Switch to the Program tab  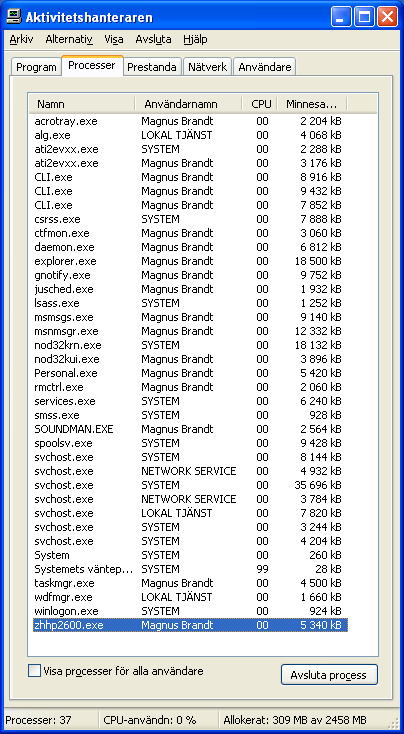[x=36, y=67]
